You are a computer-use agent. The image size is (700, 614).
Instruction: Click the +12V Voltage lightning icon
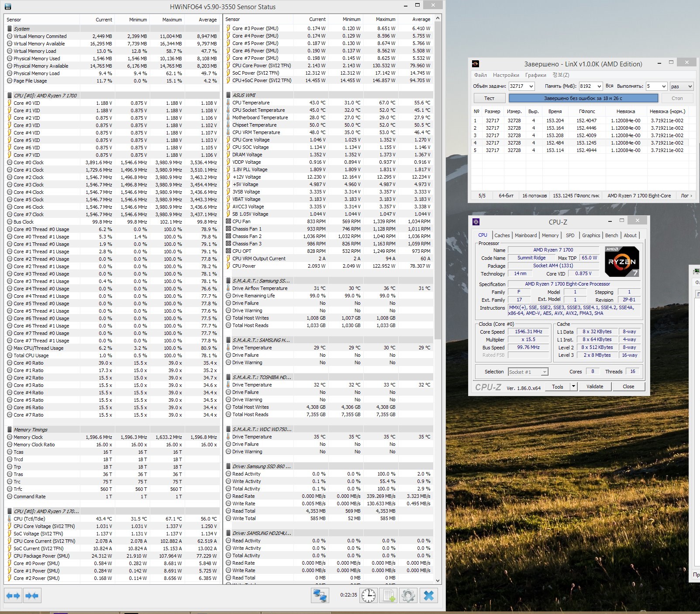pyautogui.click(x=228, y=177)
